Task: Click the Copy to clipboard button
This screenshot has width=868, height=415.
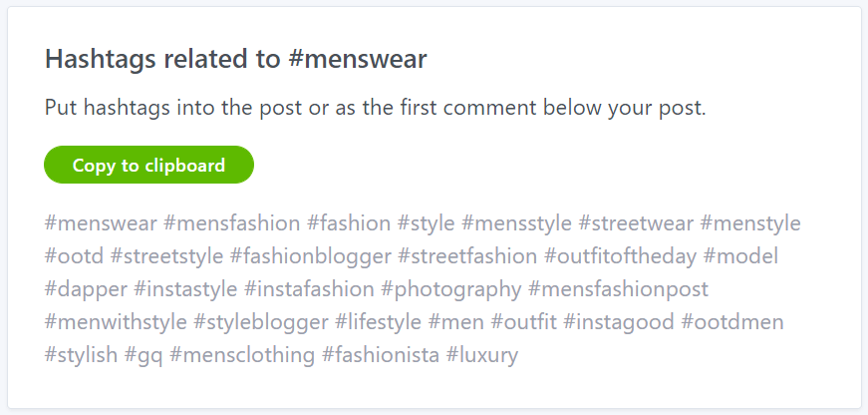Action: [x=148, y=166]
